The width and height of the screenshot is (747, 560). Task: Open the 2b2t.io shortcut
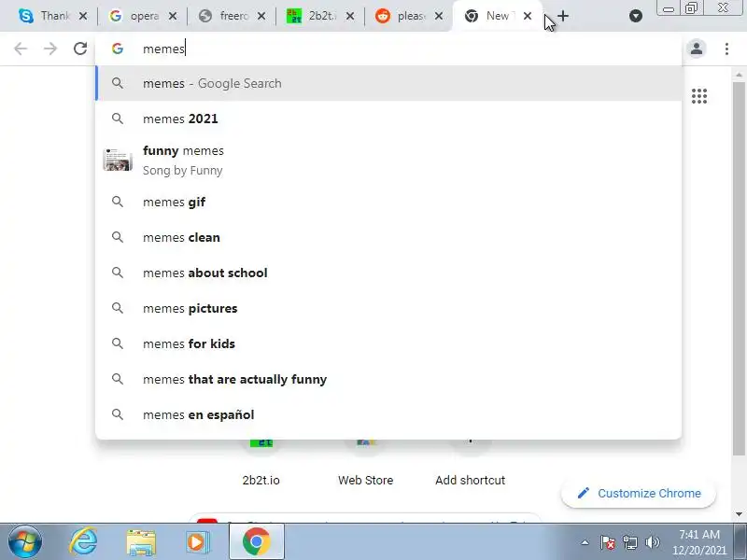261,462
